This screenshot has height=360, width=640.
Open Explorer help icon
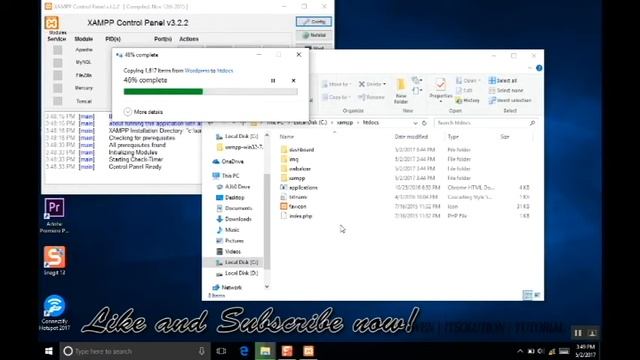[x=539, y=68]
